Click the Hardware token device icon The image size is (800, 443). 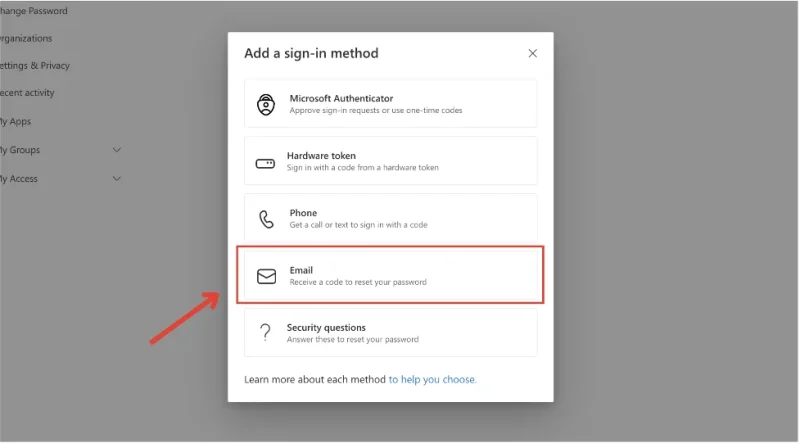click(x=265, y=163)
